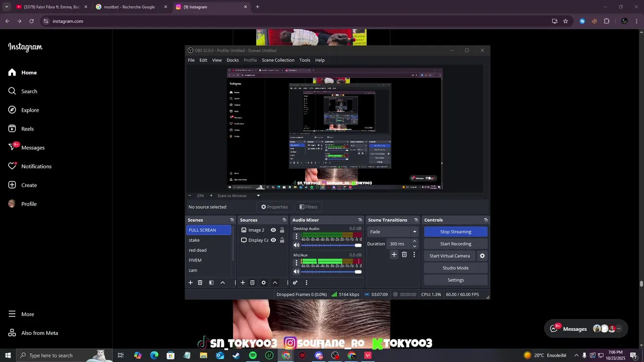Enable Studio Mode
This screenshot has width=644, height=362.
pyautogui.click(x=456, y=268)
